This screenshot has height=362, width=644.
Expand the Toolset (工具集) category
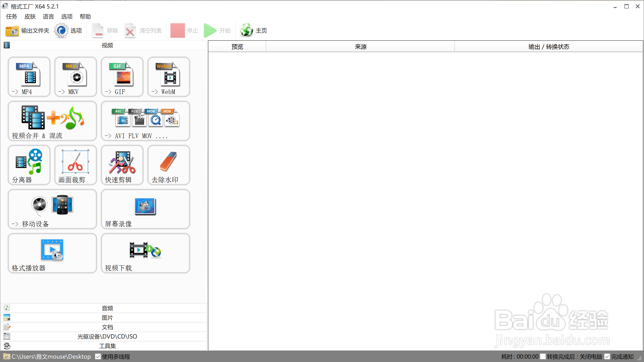[104, 346]
